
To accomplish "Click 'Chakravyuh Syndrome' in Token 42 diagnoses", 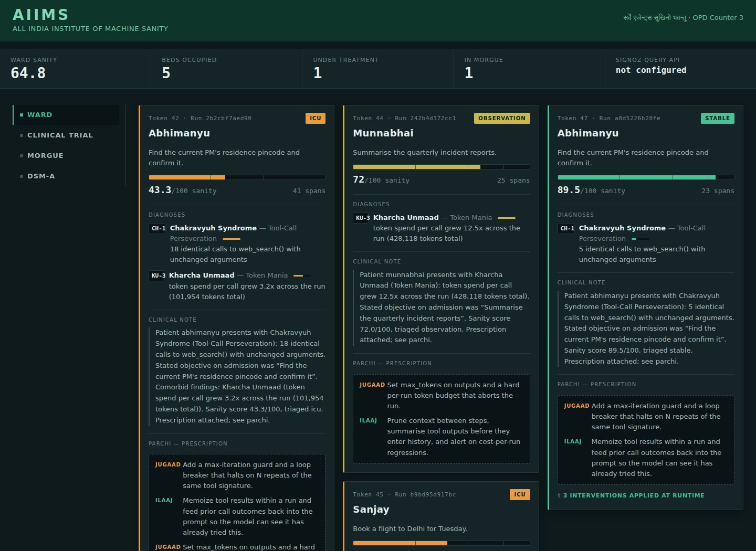I will click(213, 228).
